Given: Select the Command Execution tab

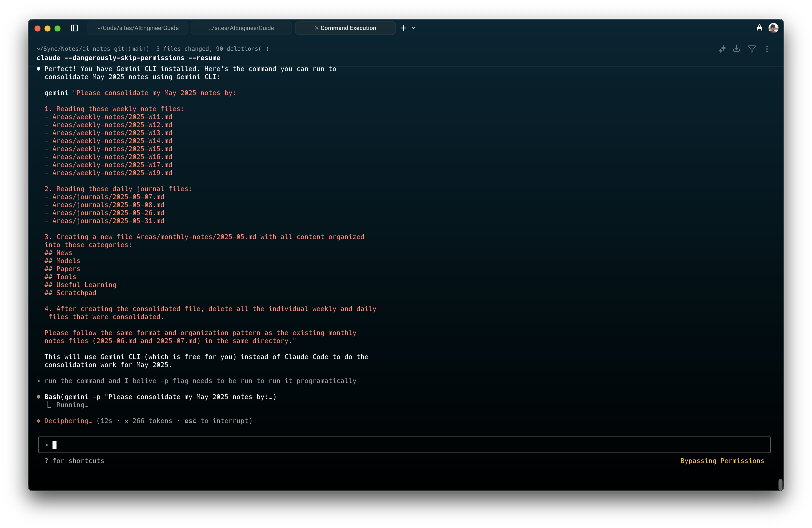Looking at the screenshot, I should pyautogui.click(x=345, y=28).
